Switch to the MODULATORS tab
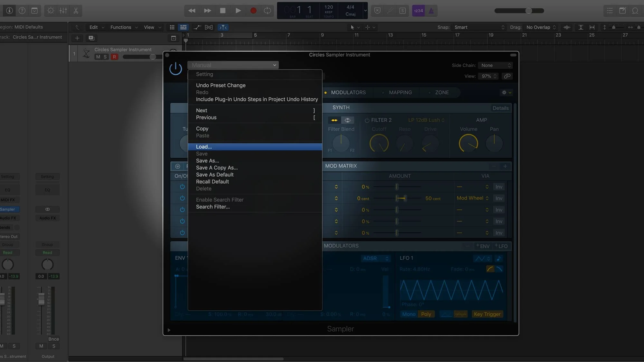This screenshot has width=644, height=362. 348,93
